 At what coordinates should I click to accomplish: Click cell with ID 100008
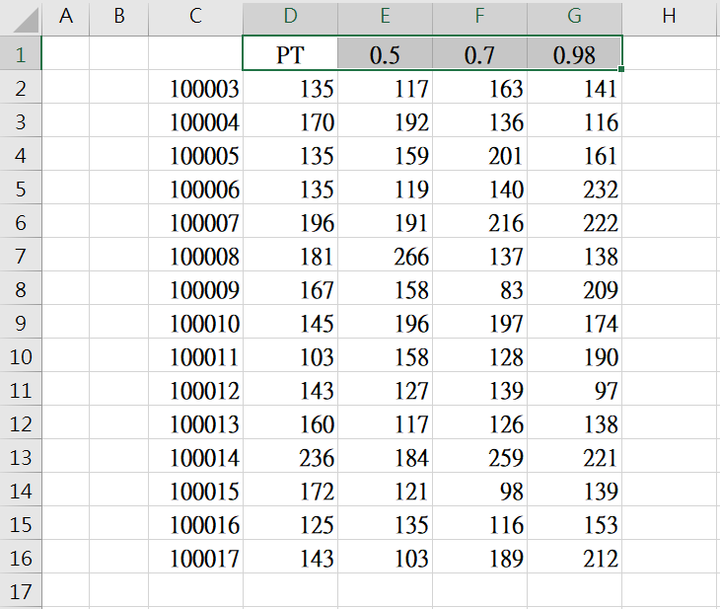tap(196, 255)
